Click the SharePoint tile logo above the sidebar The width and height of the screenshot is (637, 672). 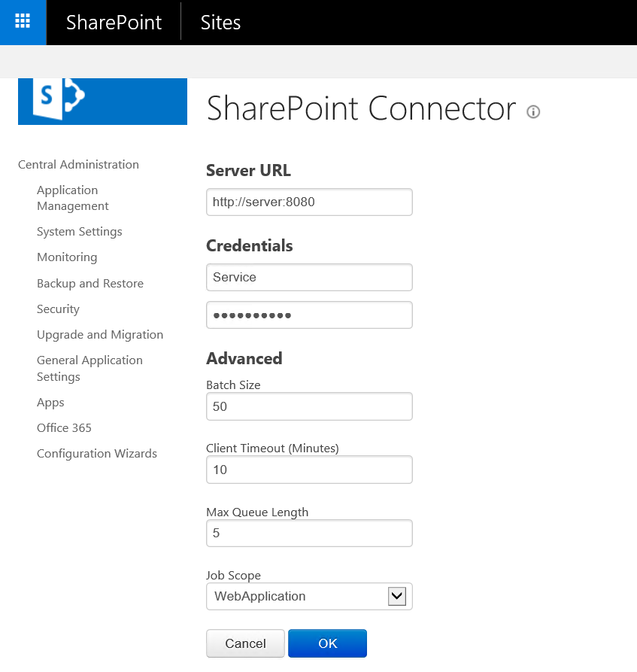pos(102,100)
